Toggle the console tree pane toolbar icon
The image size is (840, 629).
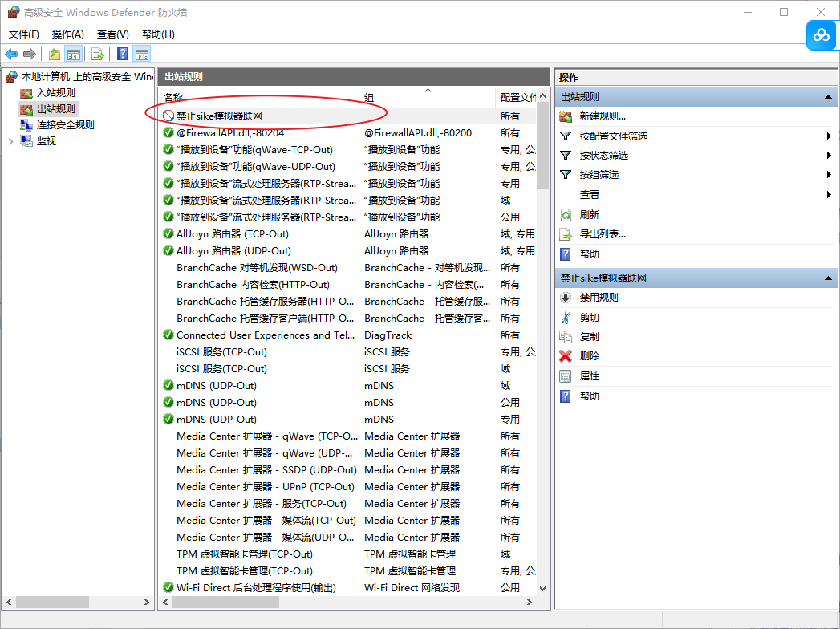(73, 54)
